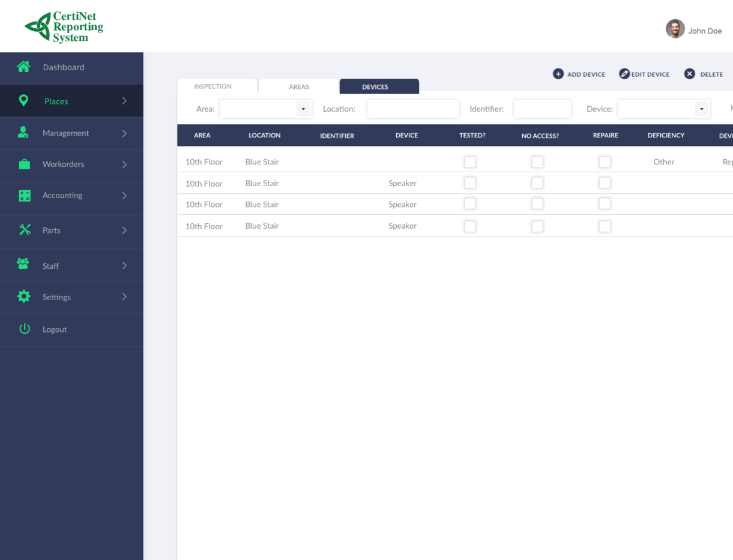Click the Add Device button
The width and height of the screenshot is (733, 560).
point(579,74)
